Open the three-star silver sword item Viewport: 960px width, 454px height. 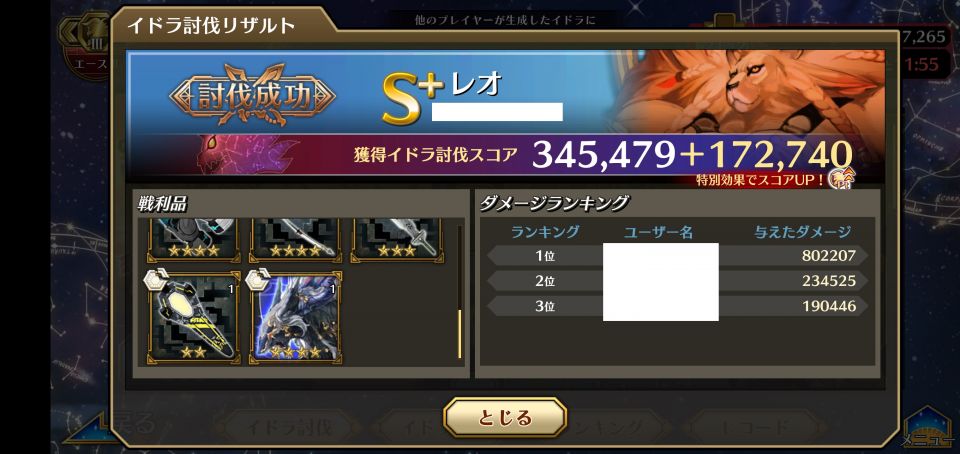click(x=397, y=240)
